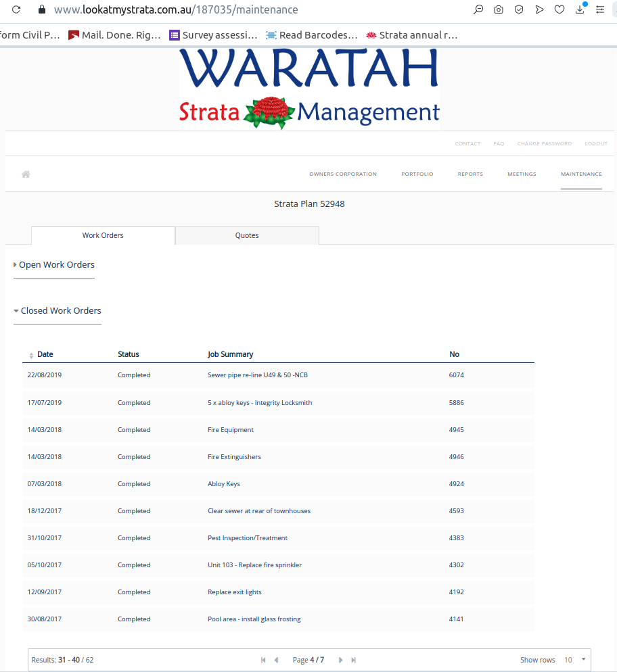
Task: Select the Pest Inspection/Treatment job
Action: click(248, 538)
